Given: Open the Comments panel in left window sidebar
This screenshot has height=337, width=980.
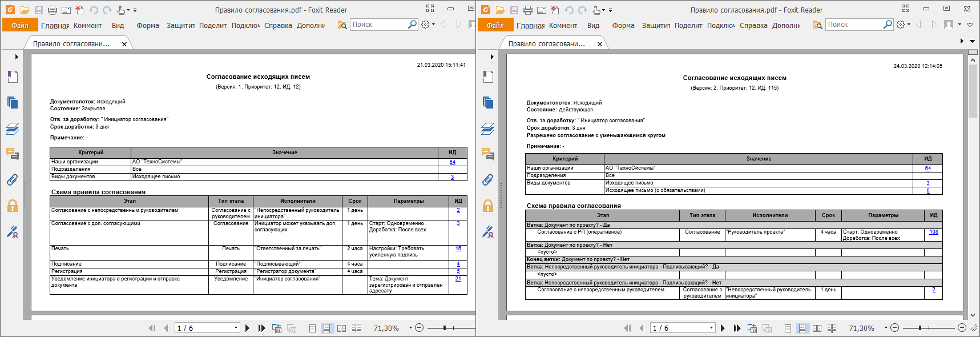Looking at the screenshot, I should (13, 154).
